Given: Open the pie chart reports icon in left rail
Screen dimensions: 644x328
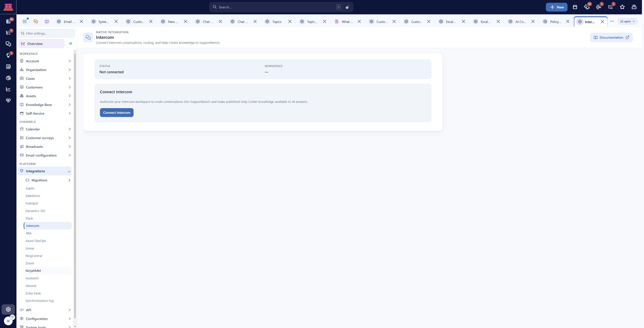Looking at the screenshot, I should coord(8,78).
